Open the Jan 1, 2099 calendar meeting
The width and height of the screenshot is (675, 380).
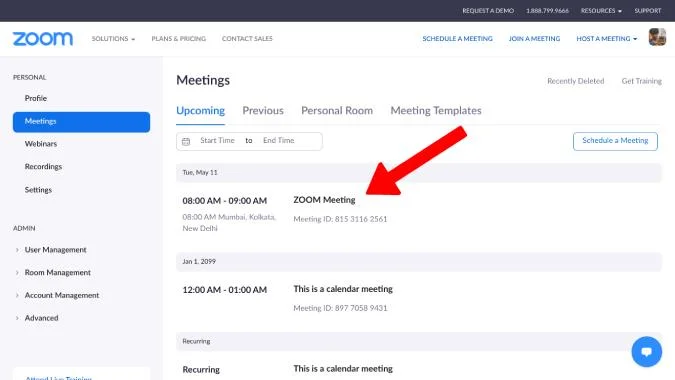343,289
